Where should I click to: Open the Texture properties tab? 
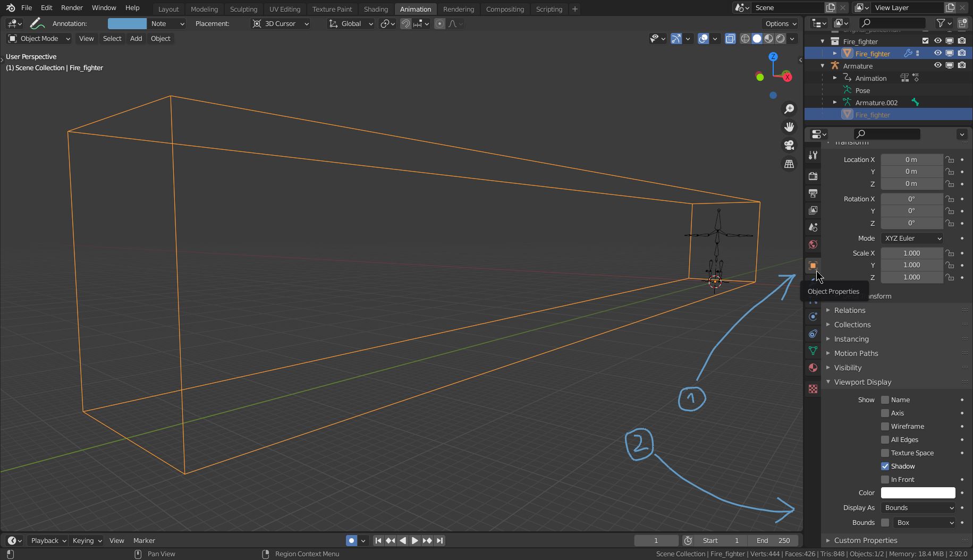(x=813, y=389)
